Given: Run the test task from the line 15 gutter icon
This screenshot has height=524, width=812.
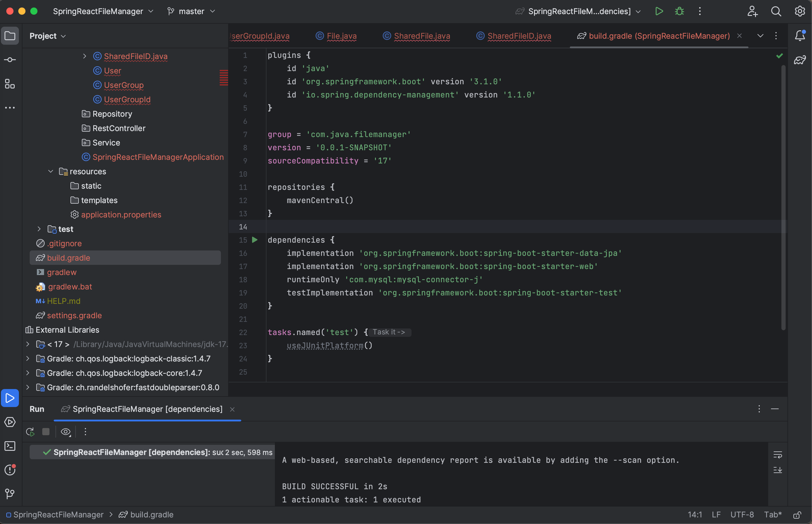Looking at the screenshot, I should (x=255, y=240).
